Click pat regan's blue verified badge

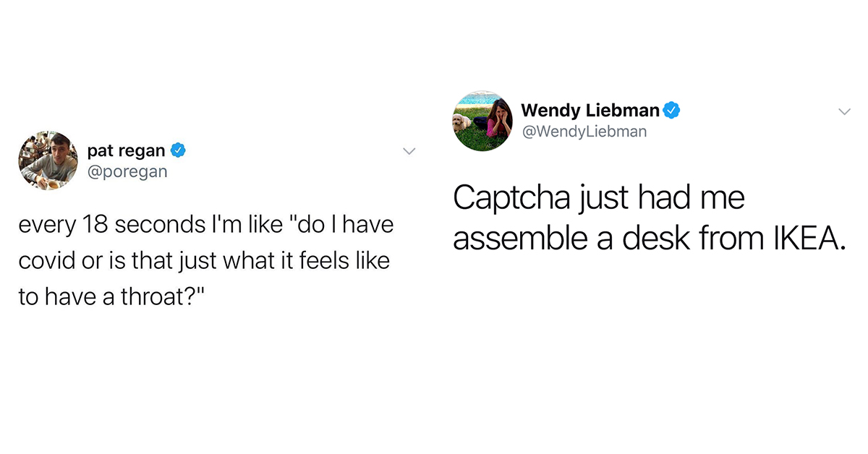pos(179,151)
